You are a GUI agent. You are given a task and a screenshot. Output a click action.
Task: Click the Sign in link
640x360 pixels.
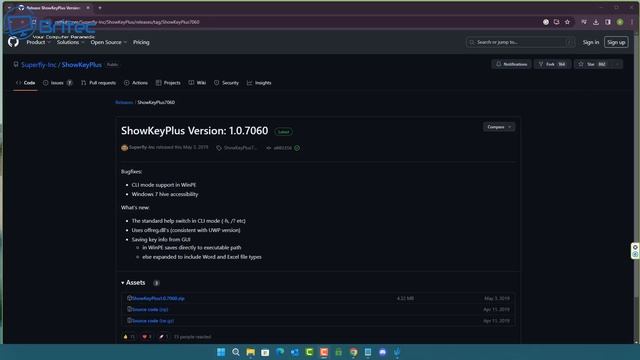coord(591,42)
